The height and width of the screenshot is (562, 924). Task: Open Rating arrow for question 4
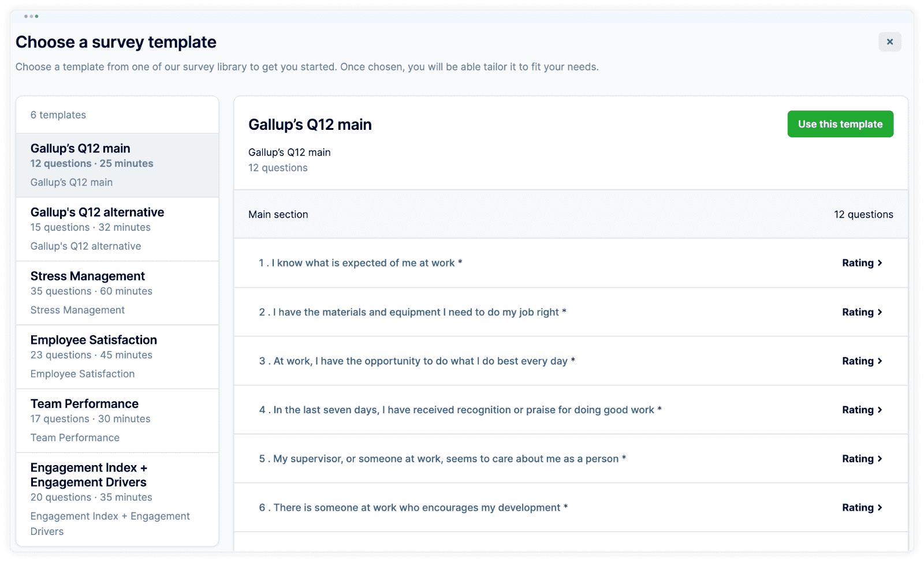pyautogui.click(x=880, y=410)
